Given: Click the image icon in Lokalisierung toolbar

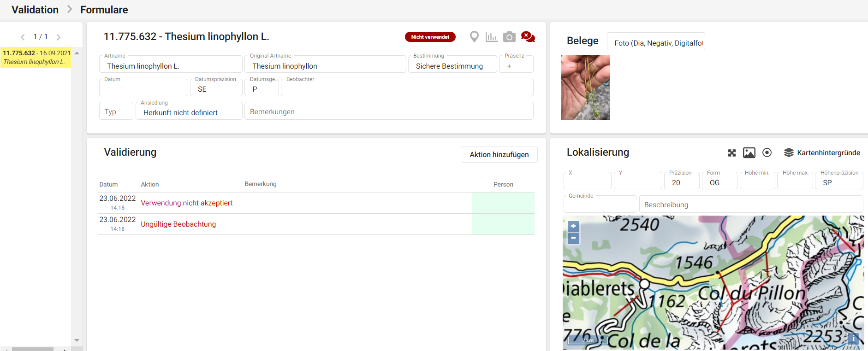Looking at the screenshot, I should (749, 153).
